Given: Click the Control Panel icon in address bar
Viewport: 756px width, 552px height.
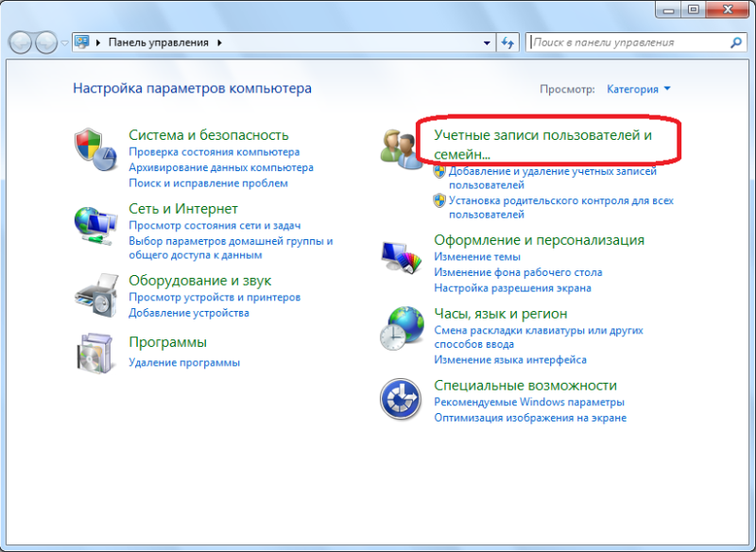Looking at the screenshot, I should pyautogui.click(x=82, y=42).
